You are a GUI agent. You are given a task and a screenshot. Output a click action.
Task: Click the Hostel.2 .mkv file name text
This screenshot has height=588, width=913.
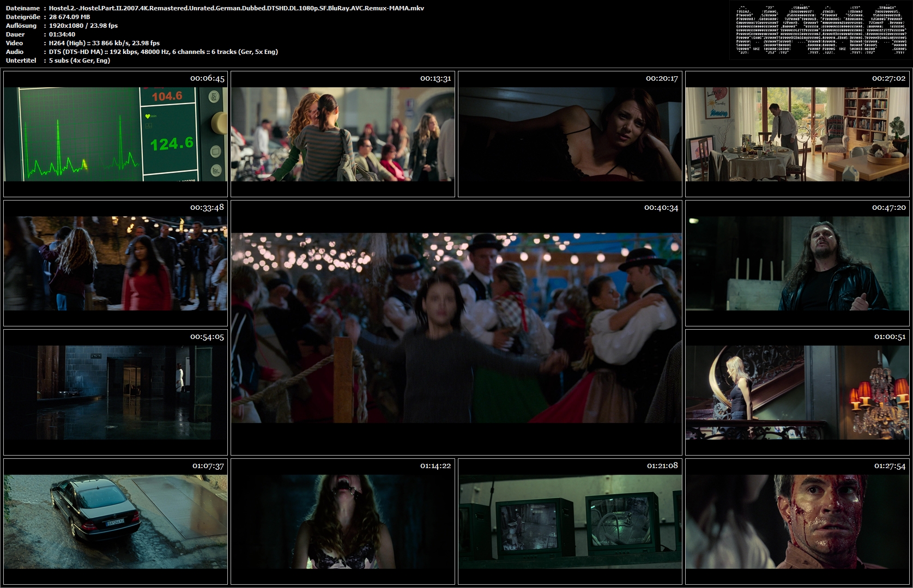237,8
